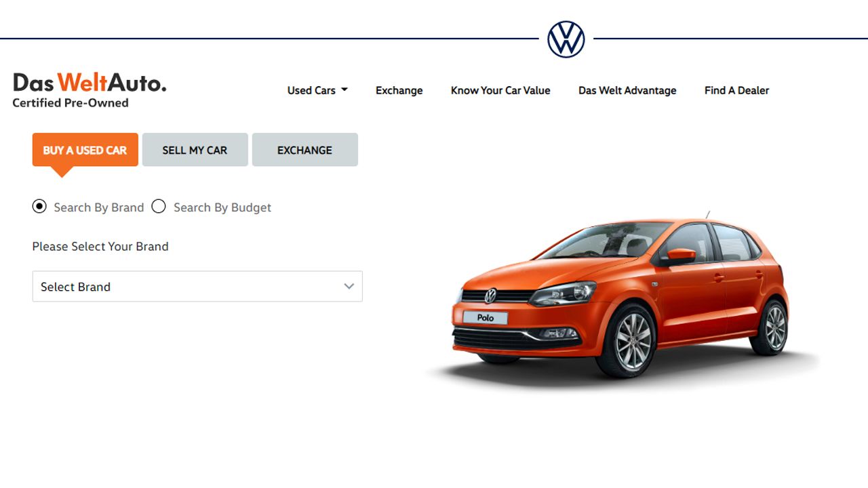Open the Exchange navigation link
Viewport: 868px width, 488px height.
399,90
